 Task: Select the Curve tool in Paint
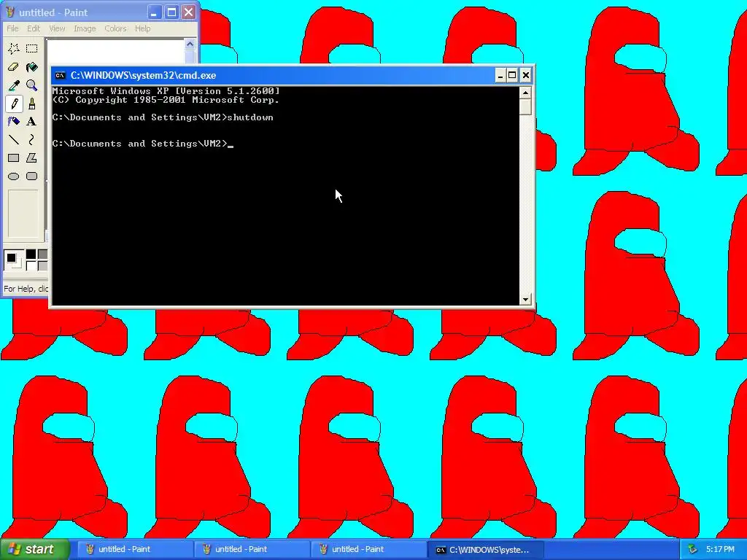tap(32, 139)
